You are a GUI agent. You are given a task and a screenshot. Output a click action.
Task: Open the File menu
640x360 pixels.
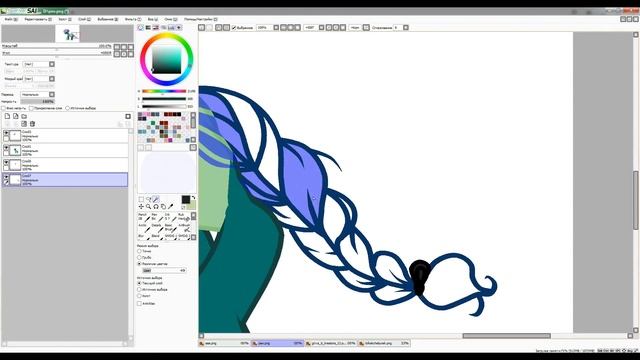(x=11, y=19)
